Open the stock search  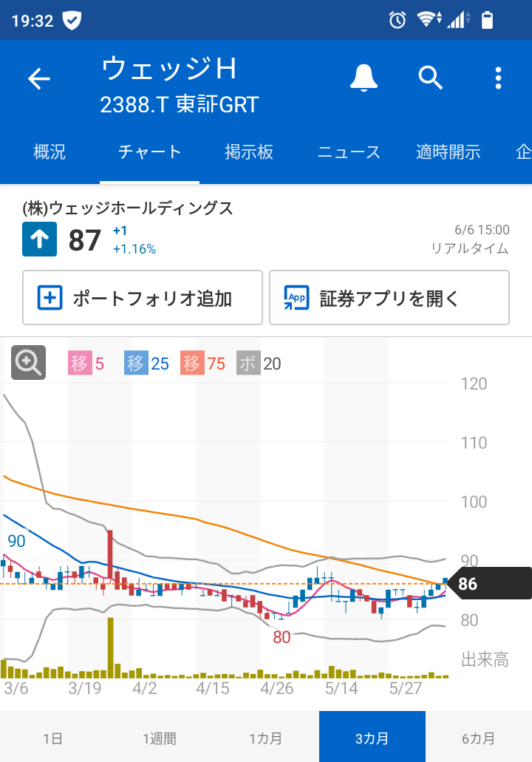431,78
